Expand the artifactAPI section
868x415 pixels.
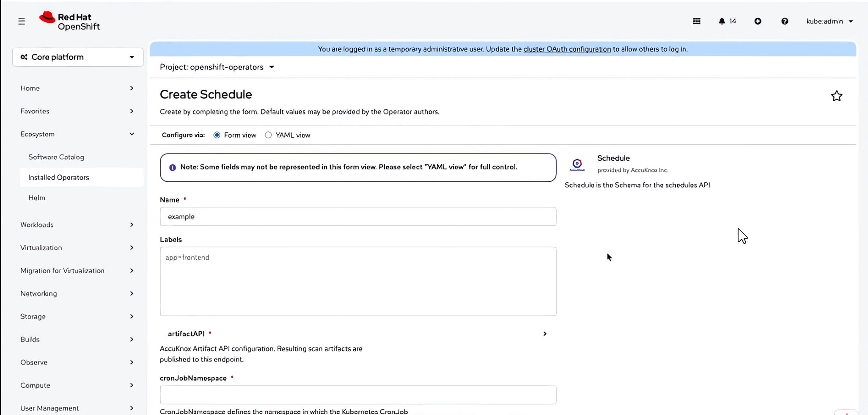point(357,334)
